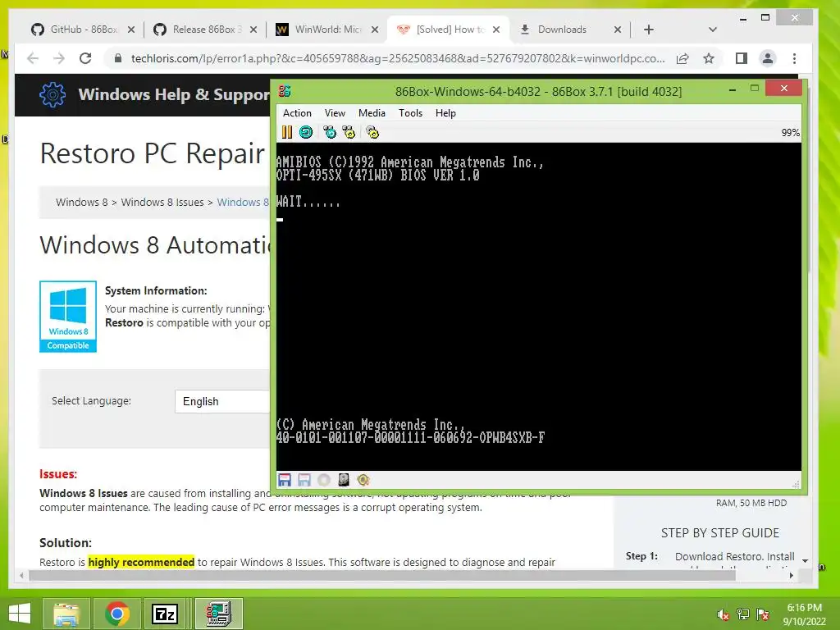Click the second floppy drive status icon
840x630 pixels.
coord(304,480)
